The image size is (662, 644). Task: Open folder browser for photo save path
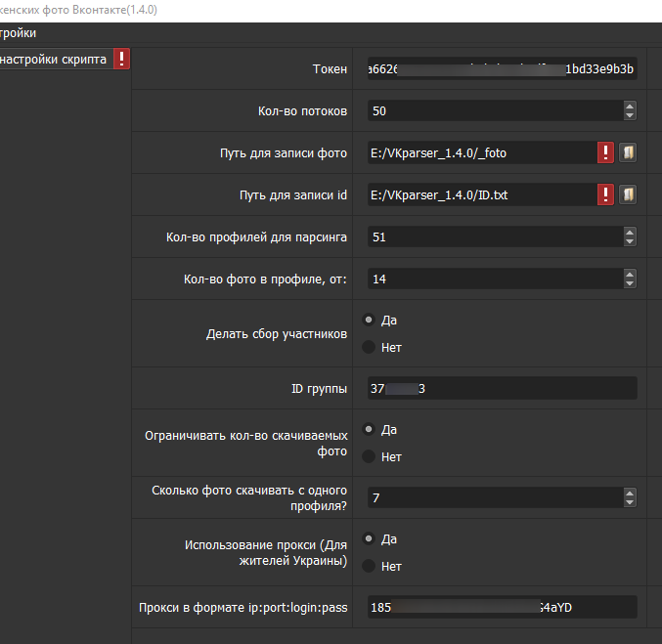(628, 152)
